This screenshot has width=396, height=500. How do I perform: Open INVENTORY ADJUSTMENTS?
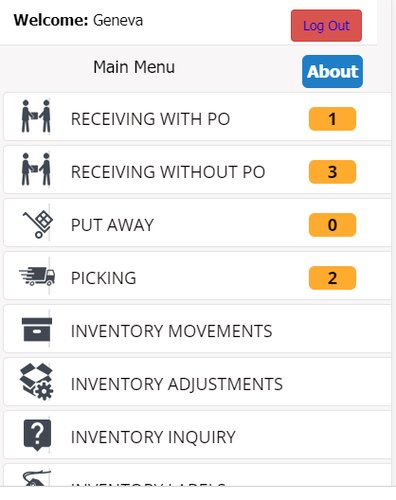(x=197, y=382)
